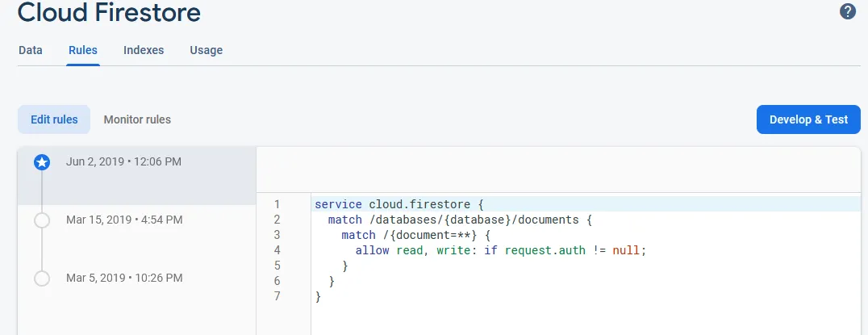Viewport: 868px width, 335px height.
Task: Place cursor on 'service cloud.firestore {' line
Action: pos(399,204)
